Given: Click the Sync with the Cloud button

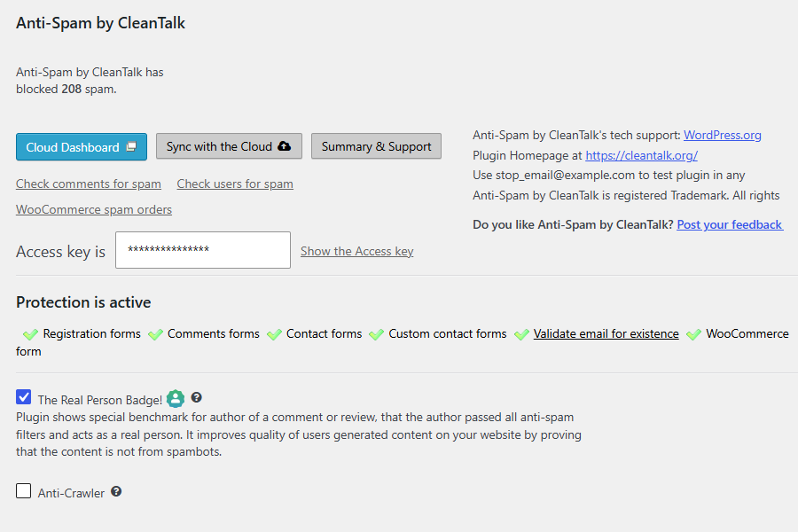Looking at the screenshot, I should 229,146.
